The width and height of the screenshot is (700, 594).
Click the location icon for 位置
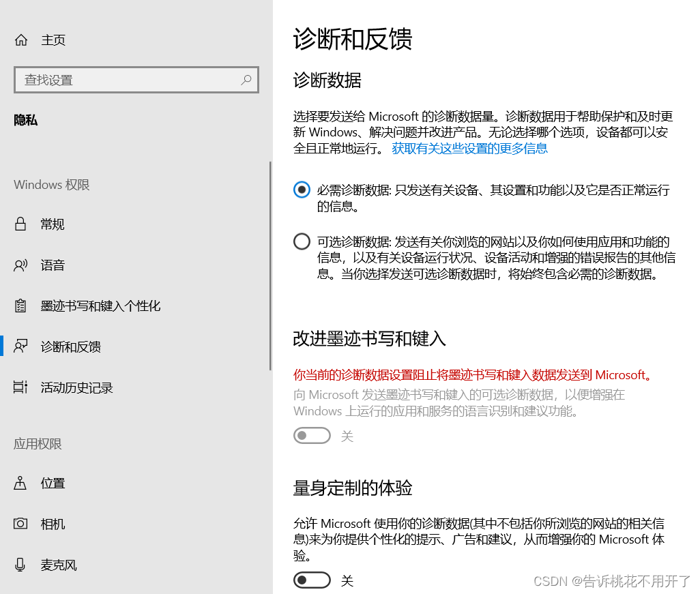click(x=20, y=483)
